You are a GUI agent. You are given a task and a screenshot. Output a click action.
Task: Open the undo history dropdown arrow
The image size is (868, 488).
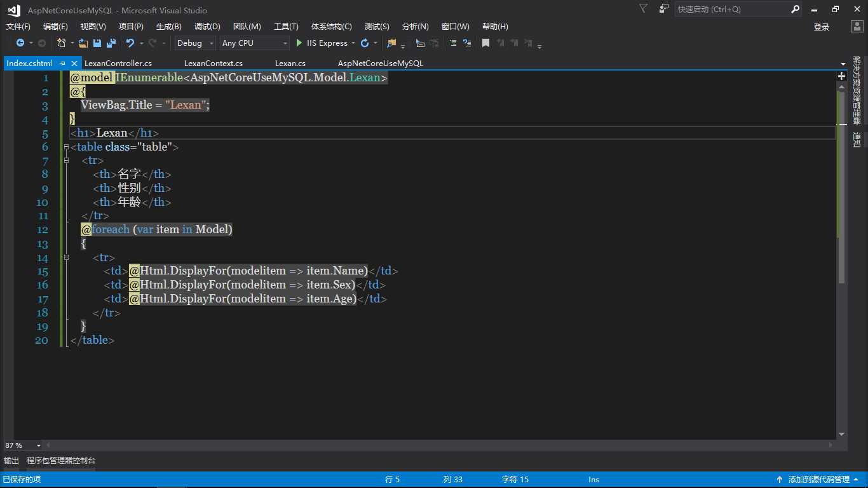[142, 43]
